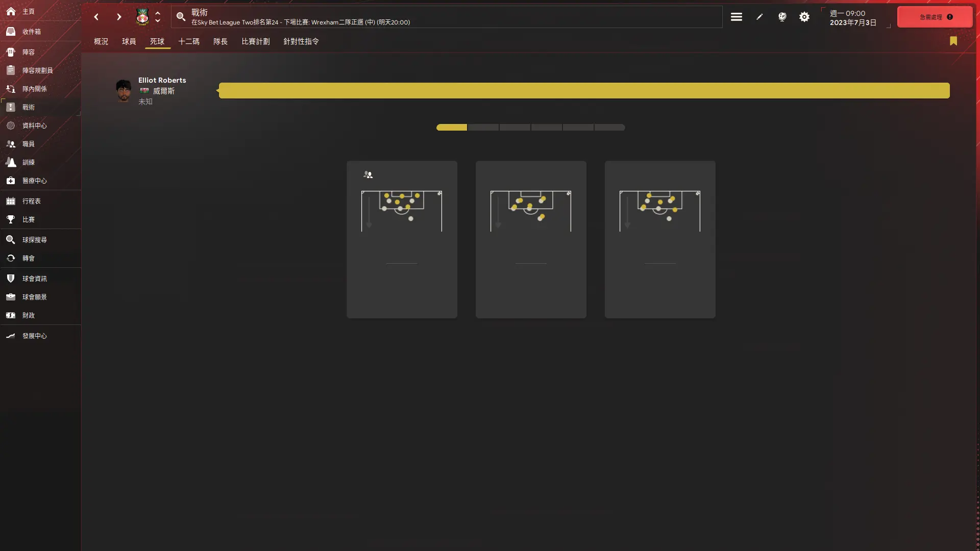The image size is (980, 551).
Task: Switch to the 十二碼 penalties tab
Action: coord(189,41)
